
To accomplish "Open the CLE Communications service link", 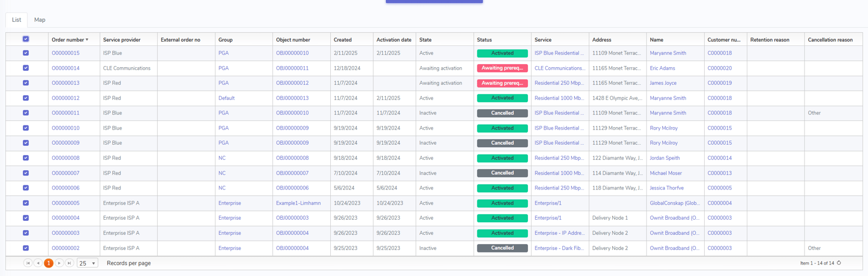I will coord(560,68).
